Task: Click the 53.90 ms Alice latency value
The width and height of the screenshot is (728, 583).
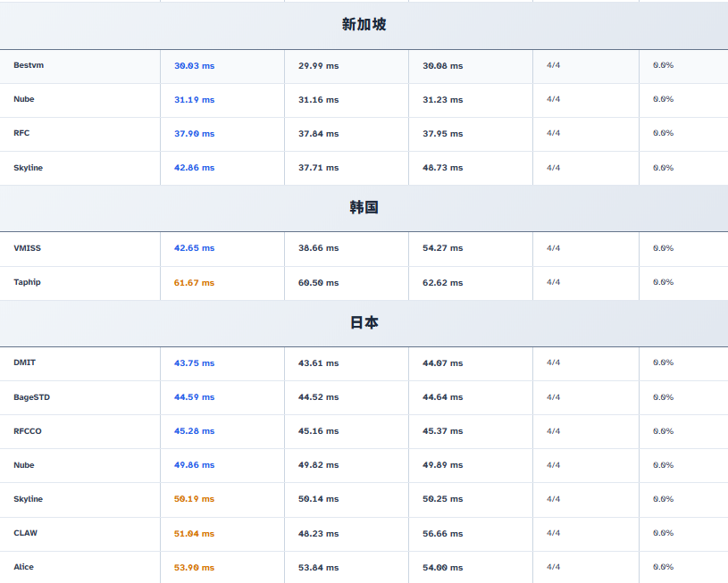Action: 194,568
